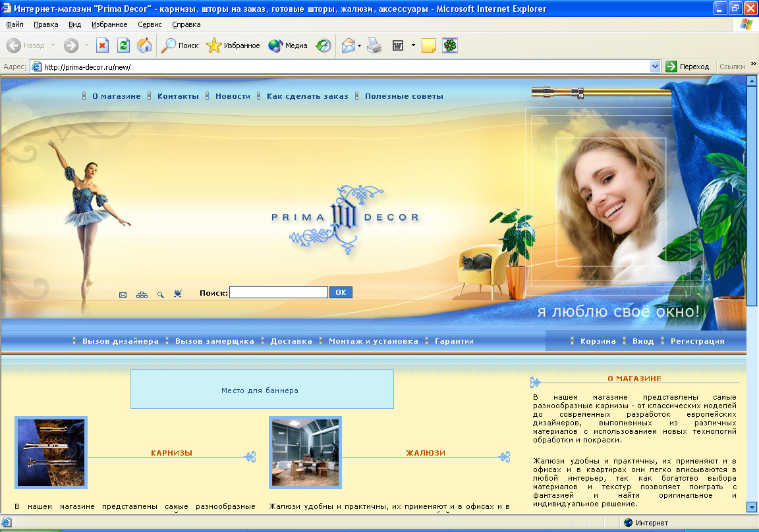Image resolution: width=759 pixels, height=532 pixels.
Task: Click the Mail envelope toolbar icon
Action: coord(349,45)
